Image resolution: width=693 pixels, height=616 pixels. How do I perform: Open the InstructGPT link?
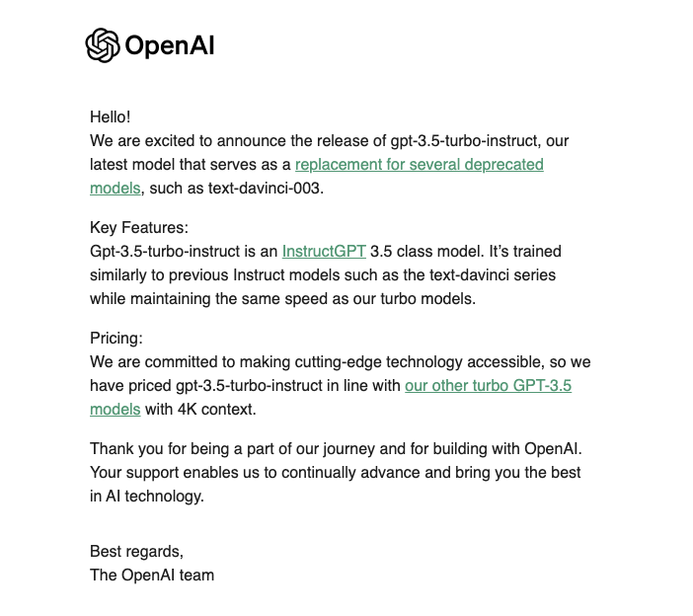click(x=324, y=252)
